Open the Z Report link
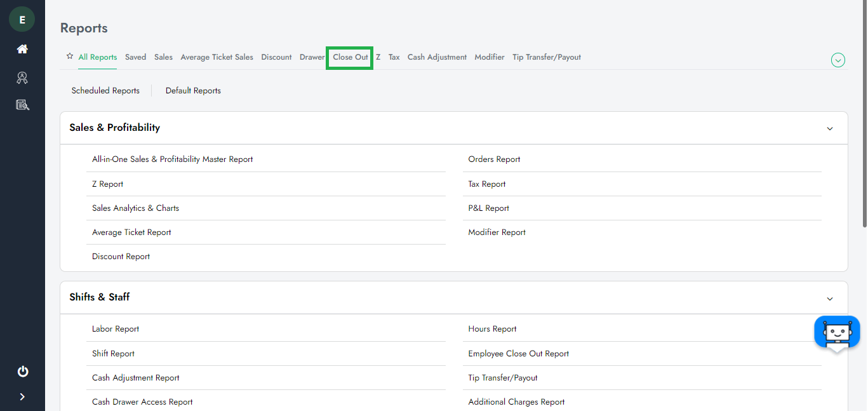The height and width of the screenshot is (411, 868). click(108, 184)
